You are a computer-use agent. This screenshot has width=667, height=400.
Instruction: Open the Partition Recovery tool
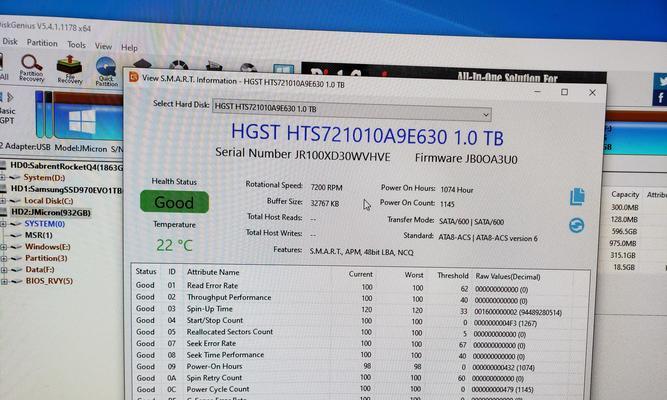[32, 68]
